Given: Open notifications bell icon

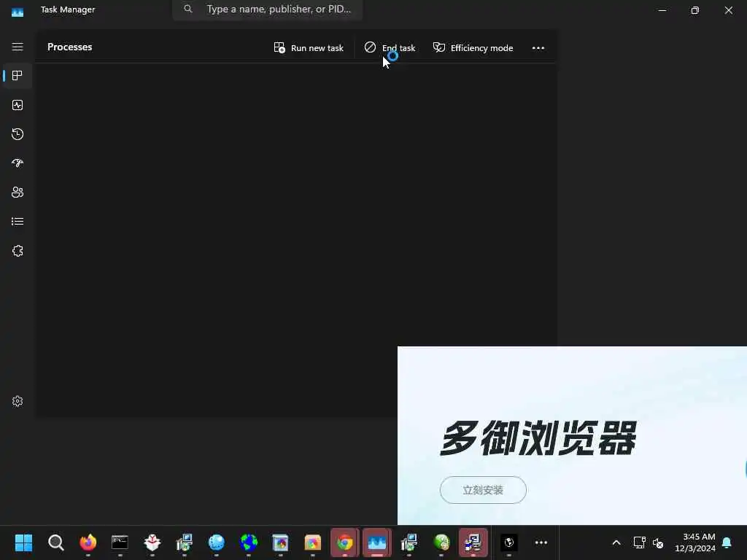Looking at the screenshot, I should 727,542.
